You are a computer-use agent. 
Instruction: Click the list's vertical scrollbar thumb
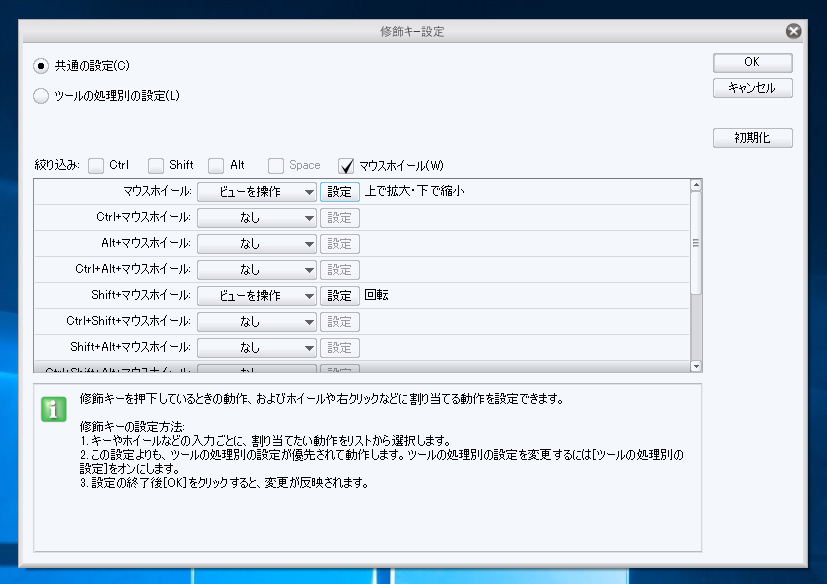pos(696,243)
